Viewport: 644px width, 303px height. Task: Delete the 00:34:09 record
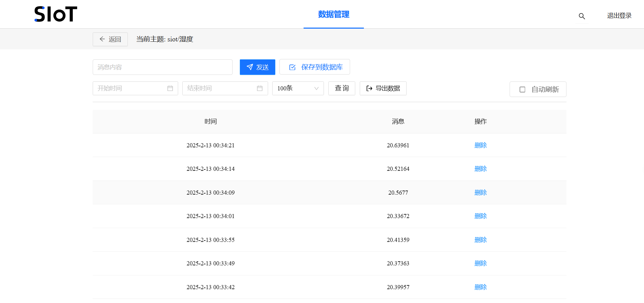[x=481, y=193]
